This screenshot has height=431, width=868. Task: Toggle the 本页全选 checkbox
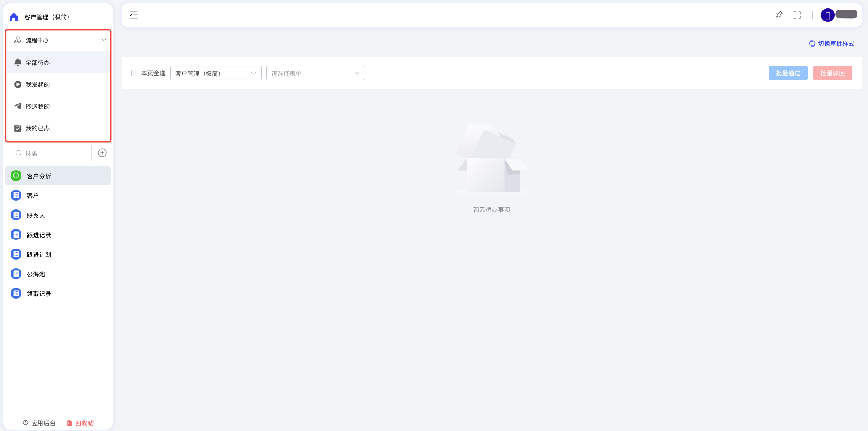tap(134, 73)
